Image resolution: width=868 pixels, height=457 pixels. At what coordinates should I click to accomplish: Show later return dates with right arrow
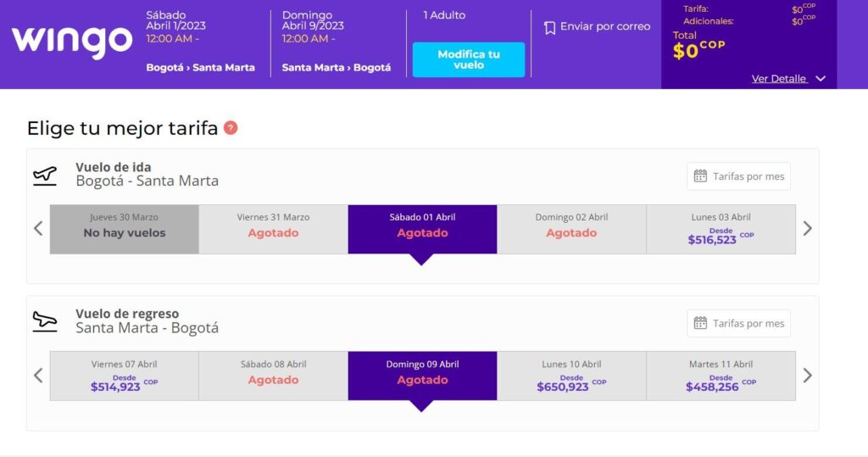coord(807,375)
